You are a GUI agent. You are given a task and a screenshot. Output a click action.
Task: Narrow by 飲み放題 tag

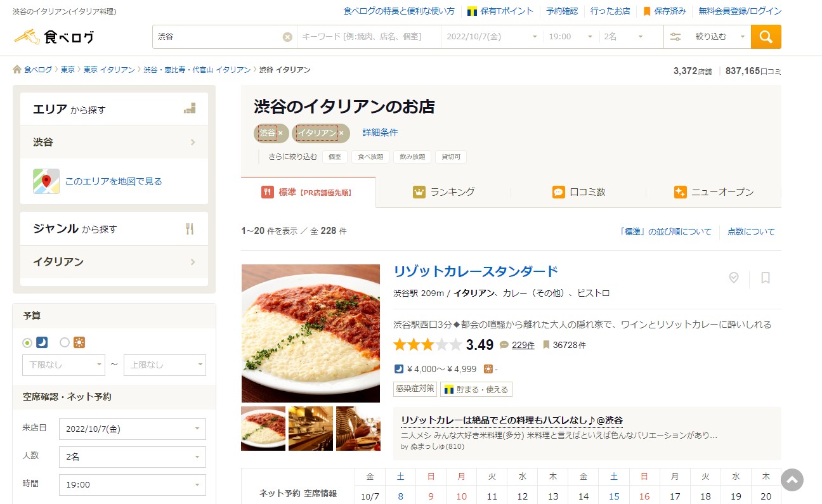coord(412,157)
